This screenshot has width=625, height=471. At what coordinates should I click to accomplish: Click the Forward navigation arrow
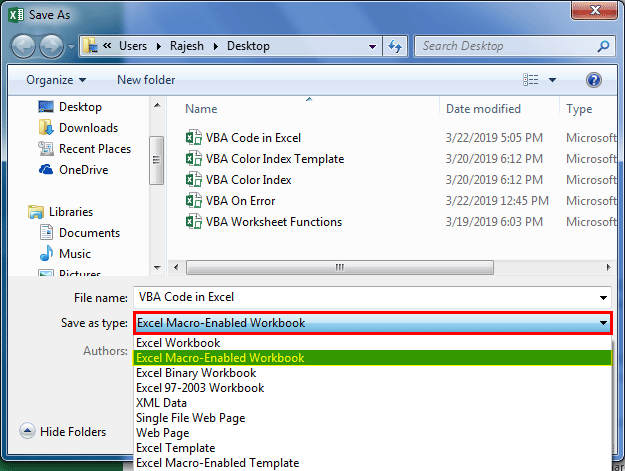click(52, 47)
